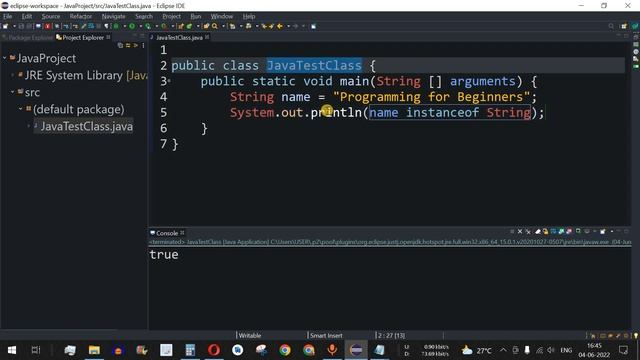Collapse the src folder node
This screenshot has width=640, height=360.
[x=13, y=92]
